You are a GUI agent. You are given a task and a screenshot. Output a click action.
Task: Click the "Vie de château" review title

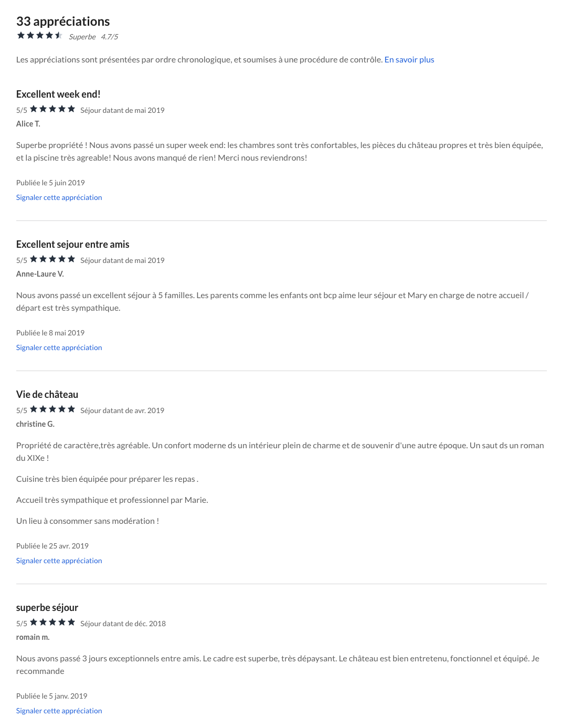coord(47,395)
